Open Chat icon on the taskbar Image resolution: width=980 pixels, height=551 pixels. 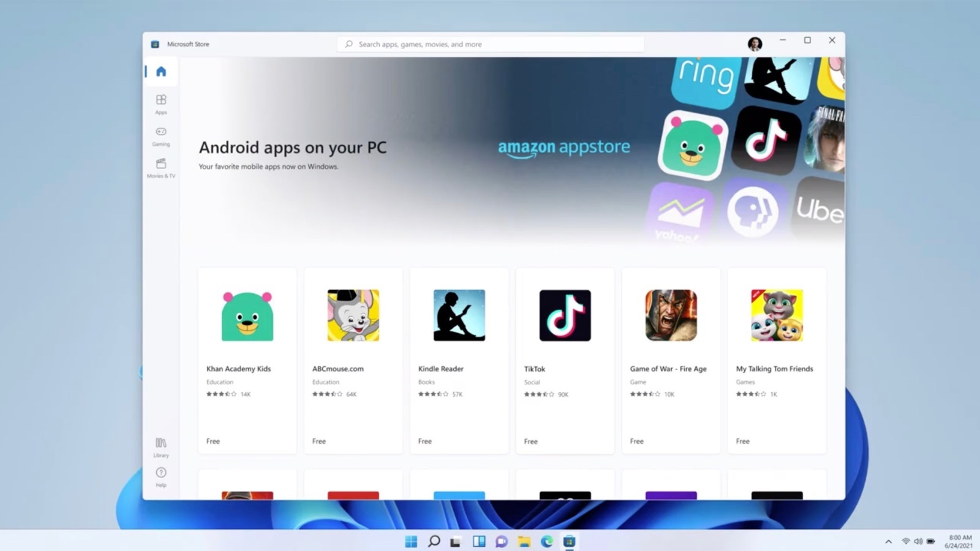click(x=502, y=541)
